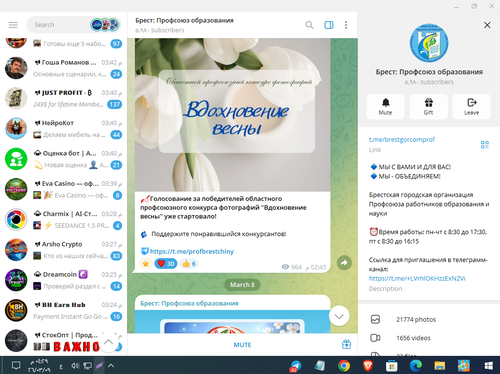Open the Вдохновение весны post image
The width and height of the screenshot is (500, 374).
tap(233, 115)
